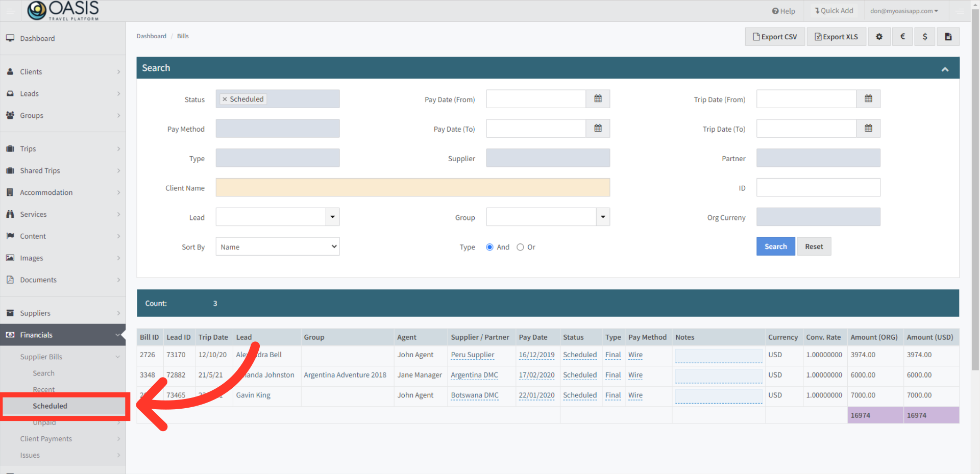Remove the Scheduled status filter chip
The height and width of the screenshot is (474, 980).
[225, 99]
